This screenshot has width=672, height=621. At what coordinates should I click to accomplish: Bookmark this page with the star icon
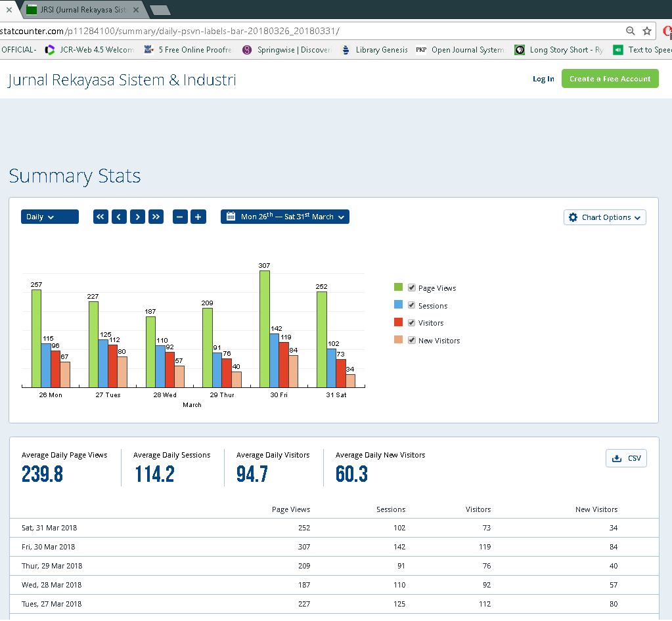click(647, 31)
